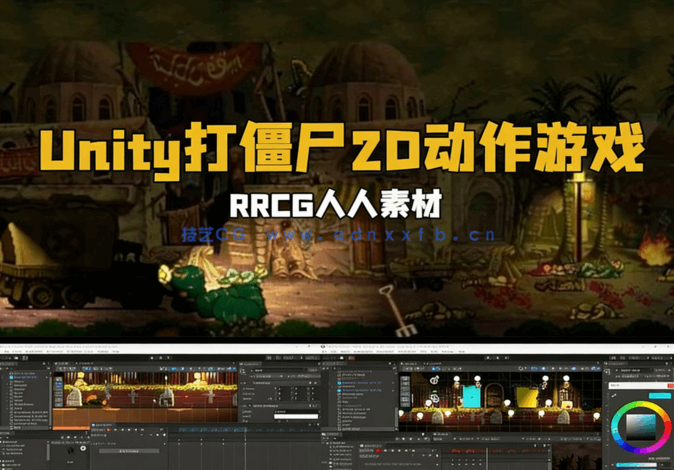This screenshot has width=674, height=470.
Task: Open Layout dropdown in left editor toolbar
Action: (x=312, y=358)
